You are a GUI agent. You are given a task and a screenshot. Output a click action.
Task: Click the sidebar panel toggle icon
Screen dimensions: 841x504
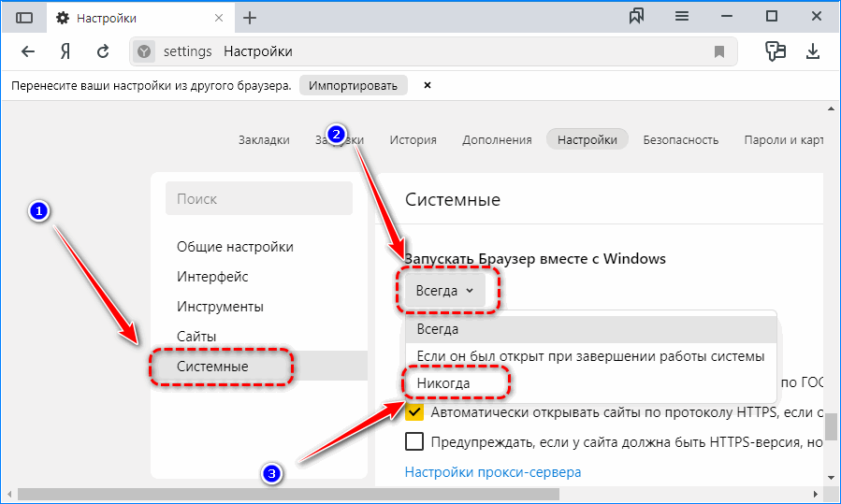[24, 17]
